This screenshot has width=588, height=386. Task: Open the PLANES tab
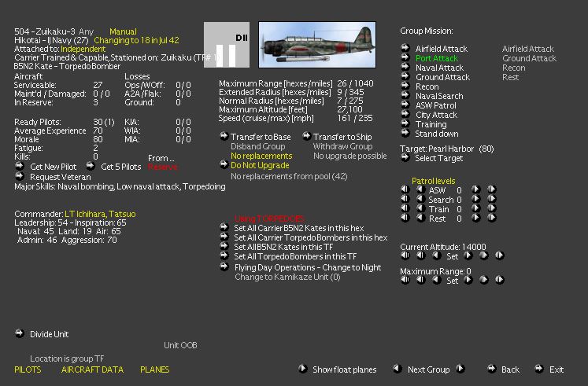[154, 370]
